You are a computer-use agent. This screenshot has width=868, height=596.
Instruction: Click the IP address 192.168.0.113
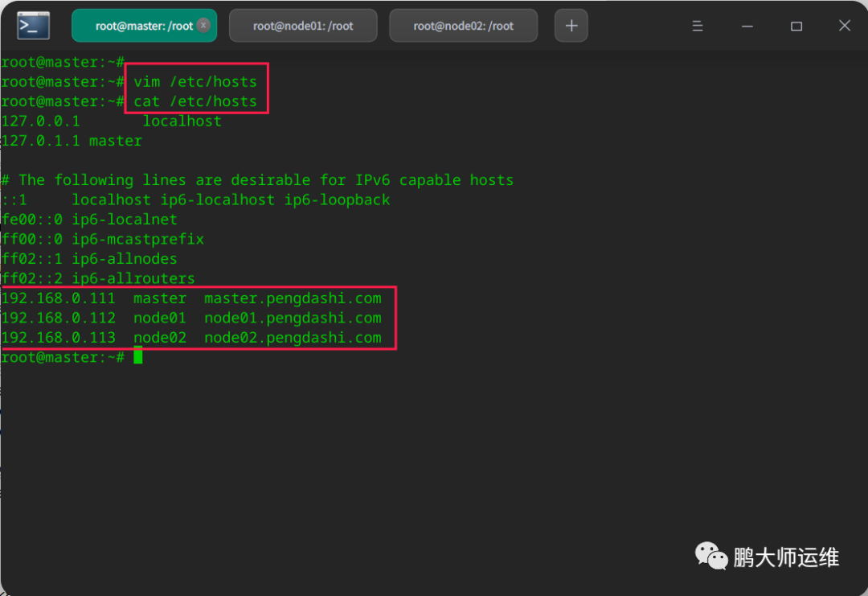[58, 337]
